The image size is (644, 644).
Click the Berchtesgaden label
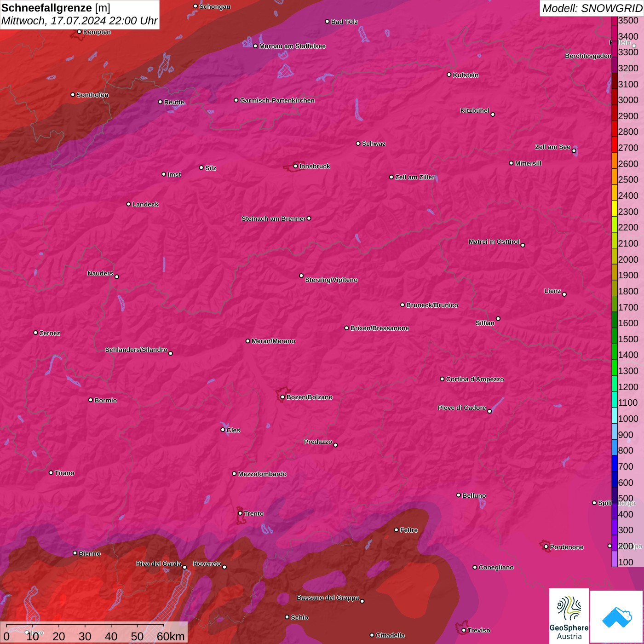588,56
